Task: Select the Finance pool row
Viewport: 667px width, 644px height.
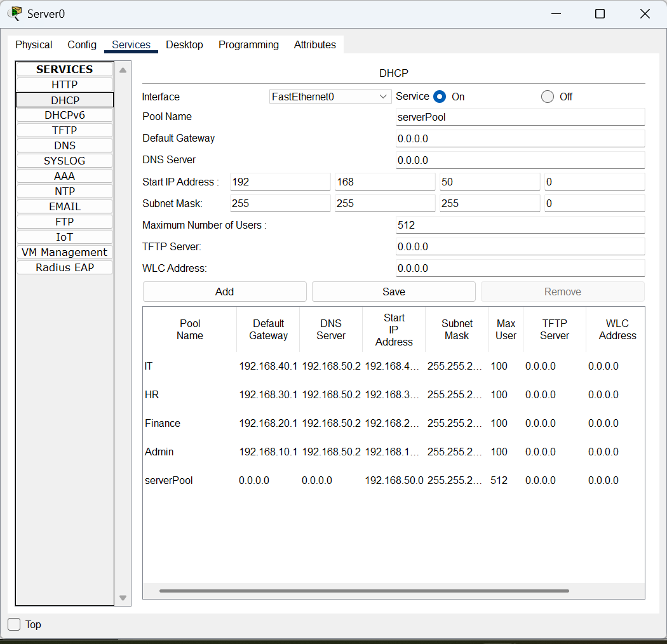Action: [x=393, y=423]
